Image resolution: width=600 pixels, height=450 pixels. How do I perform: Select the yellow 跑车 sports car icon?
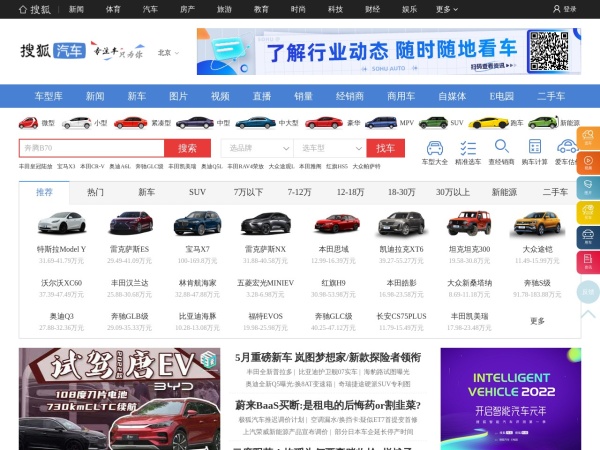488,123
